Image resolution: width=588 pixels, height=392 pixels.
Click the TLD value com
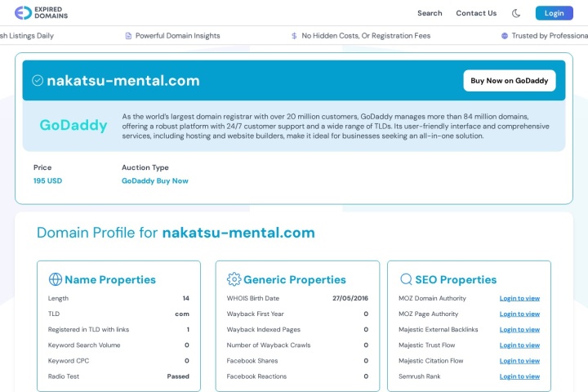click(x=182, y=314)
